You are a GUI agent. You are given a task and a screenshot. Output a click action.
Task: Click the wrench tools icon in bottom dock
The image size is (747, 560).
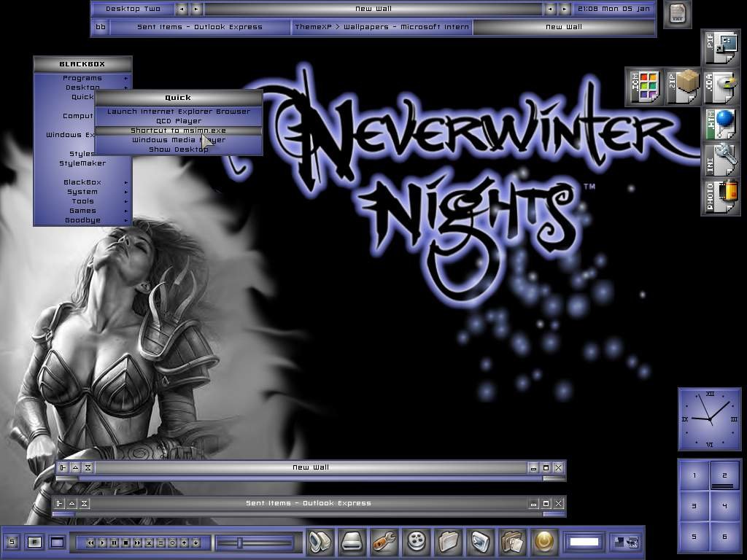point(384,542)
